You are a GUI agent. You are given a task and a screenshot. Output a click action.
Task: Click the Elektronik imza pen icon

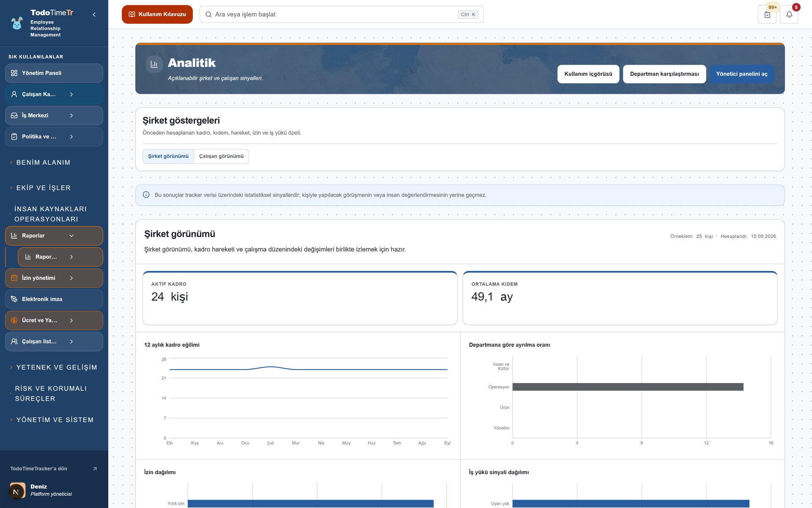click(x=14, y=299)
